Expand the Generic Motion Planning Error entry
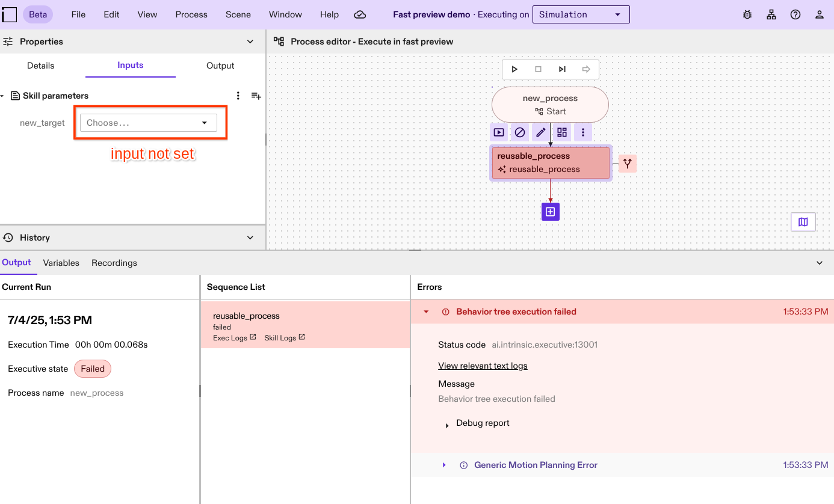This screenshot has height=504, width=834. (444, 464)
